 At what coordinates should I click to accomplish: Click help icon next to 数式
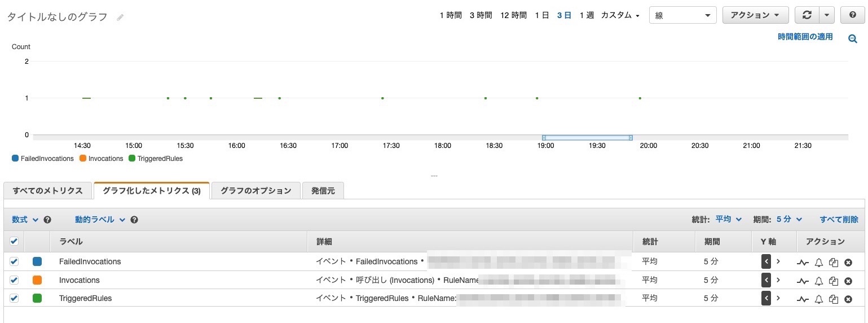tap(47, 220)
